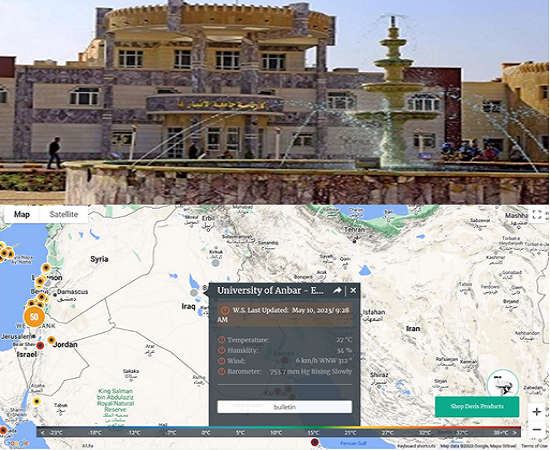Click the Shop Davis Products button
The width and height of the screenshot is (550, 450).
point(477,407)
